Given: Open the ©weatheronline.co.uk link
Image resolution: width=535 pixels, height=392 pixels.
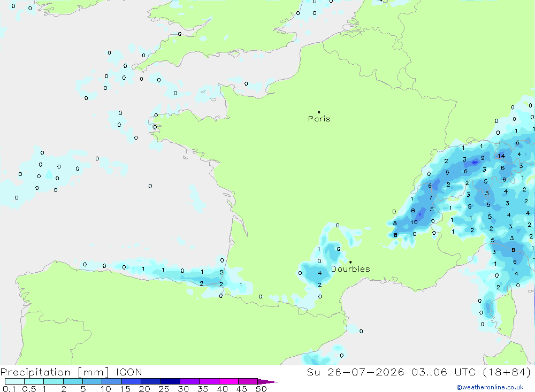Looking at the screenshot, I should tap(490, 387).
